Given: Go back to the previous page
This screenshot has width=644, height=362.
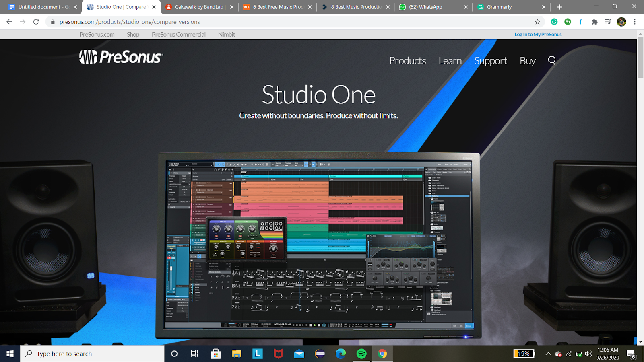Looking at the screenshot, I should [9, 22].
